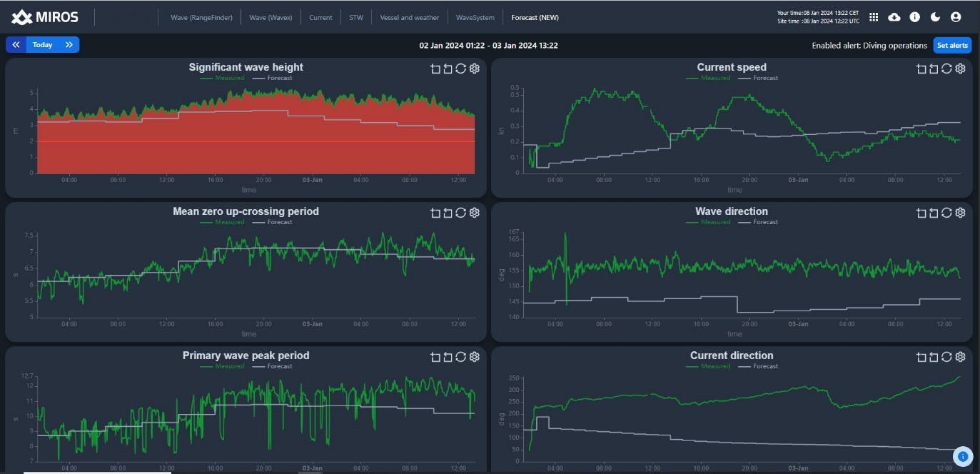Open the info icon next to the moon icon
The image size is (980, 474).
click(x=914, y=16)
